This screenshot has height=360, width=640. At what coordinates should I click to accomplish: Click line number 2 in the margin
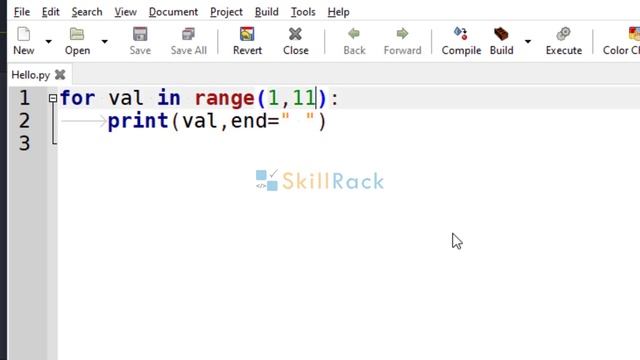pos(24,121)
